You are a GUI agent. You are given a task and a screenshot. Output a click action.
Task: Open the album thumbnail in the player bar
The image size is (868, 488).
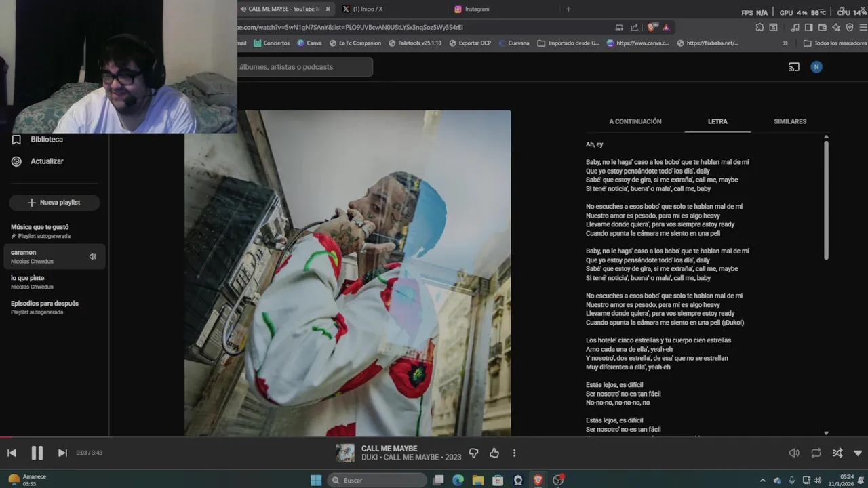[x=345, y=453]
